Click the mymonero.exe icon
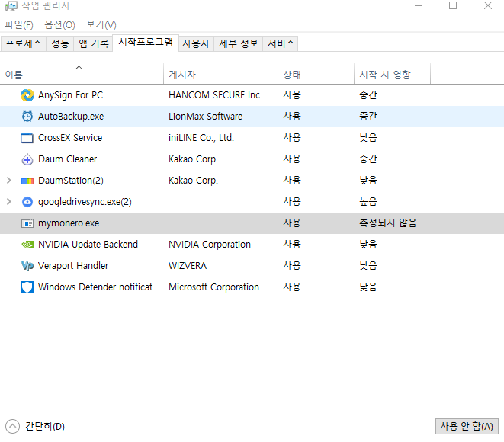The width and height of the screenshot is (504, 442). pos(27,223)
